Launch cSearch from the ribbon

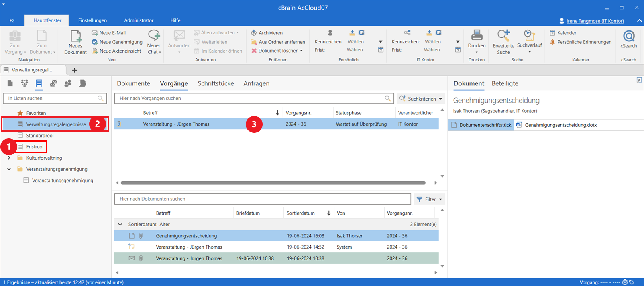tap(629, 39)
